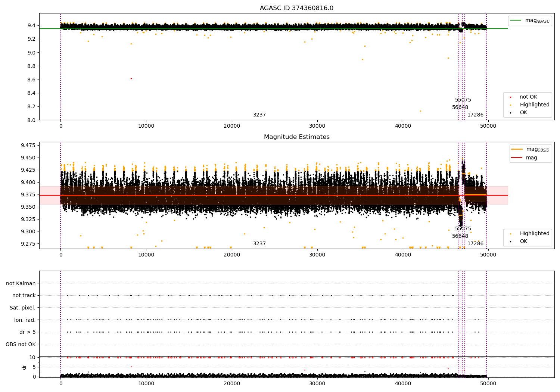The height and width of the screenshot is (392, 560).
Task: Click 'Highlighted' in the top plot legend
Action: (530, 105)
